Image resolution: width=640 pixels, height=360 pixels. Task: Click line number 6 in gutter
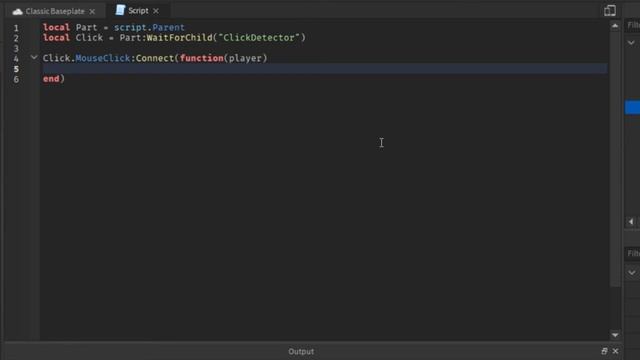pyautogui.click(x=16, y=79)
